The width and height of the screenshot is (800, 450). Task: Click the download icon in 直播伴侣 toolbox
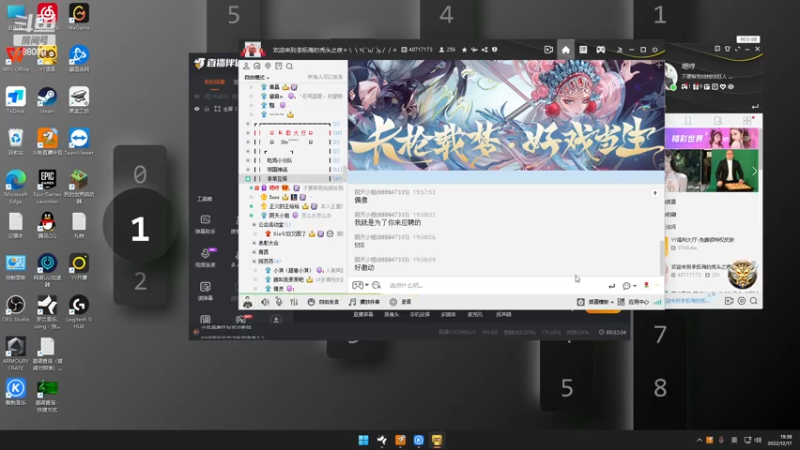pyautogui.click(x=276, y=319)
